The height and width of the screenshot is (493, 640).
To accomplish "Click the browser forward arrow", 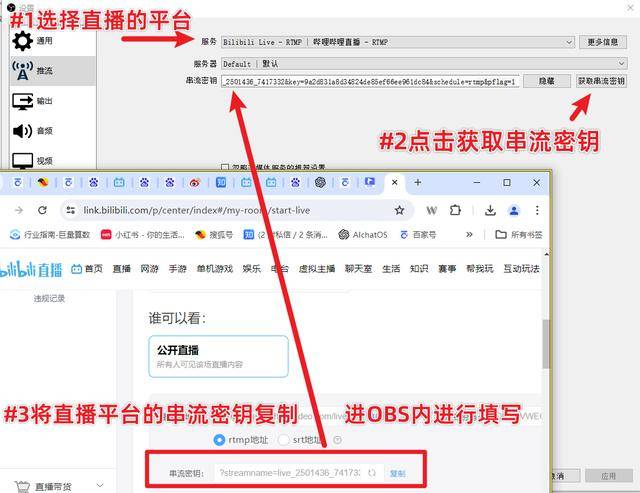I will point(19,210).
